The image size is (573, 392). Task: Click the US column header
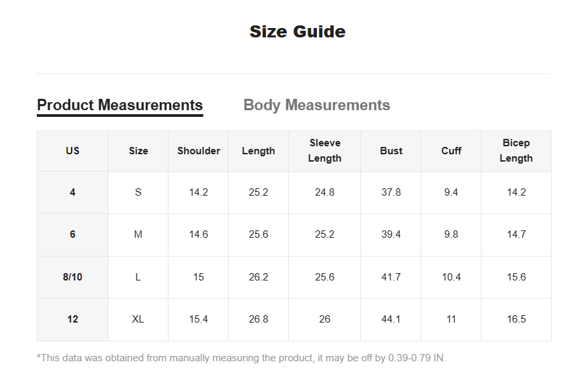click(x=72, y=151)
